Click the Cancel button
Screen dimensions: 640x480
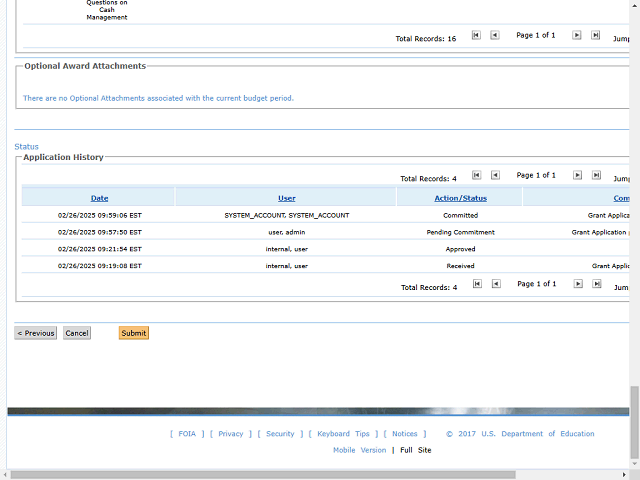tap(77, 333)
